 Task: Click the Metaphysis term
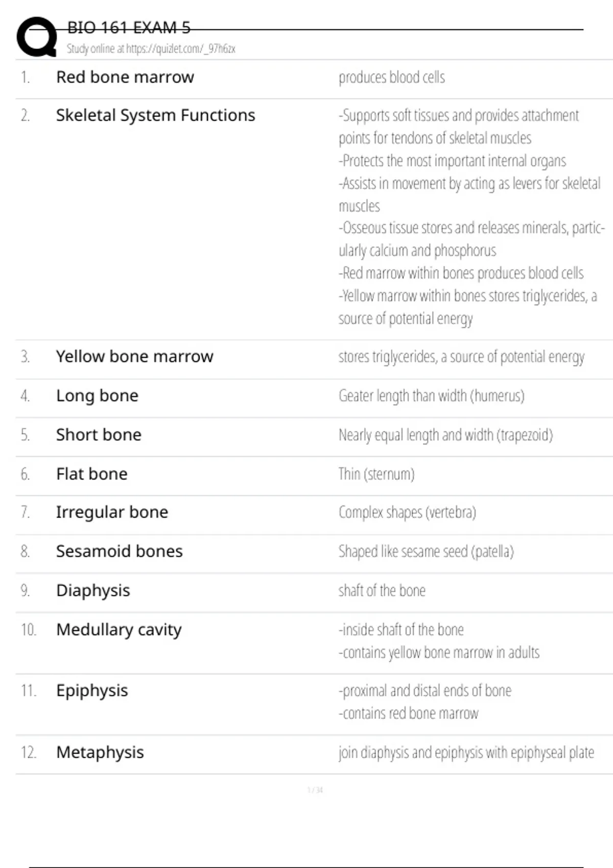point(100,753)
